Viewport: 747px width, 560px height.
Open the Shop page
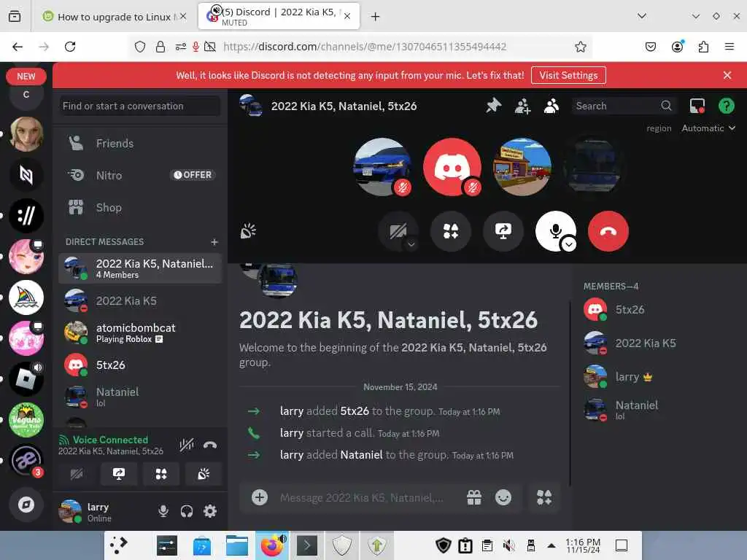[x=139, y=208]
